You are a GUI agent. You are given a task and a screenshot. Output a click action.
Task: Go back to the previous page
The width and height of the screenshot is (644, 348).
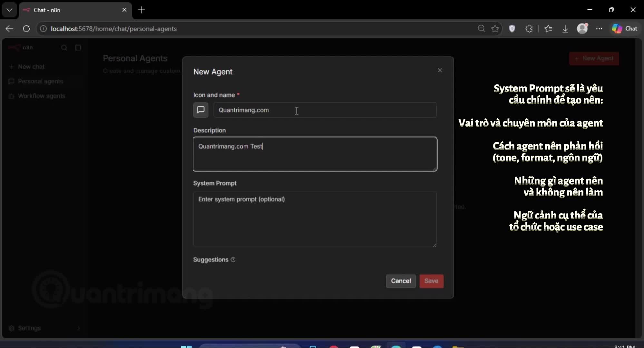pos(9,29)
